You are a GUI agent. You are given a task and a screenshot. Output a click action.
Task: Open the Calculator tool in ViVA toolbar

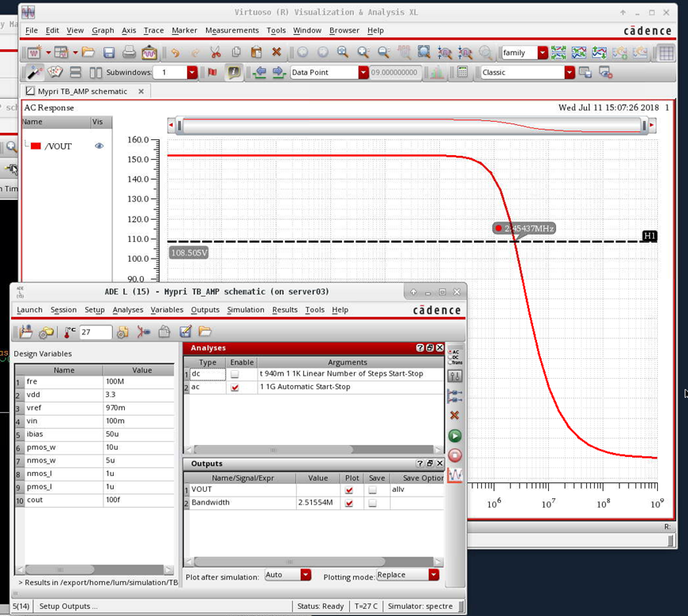pyautogui.click(x=463, y=72)
